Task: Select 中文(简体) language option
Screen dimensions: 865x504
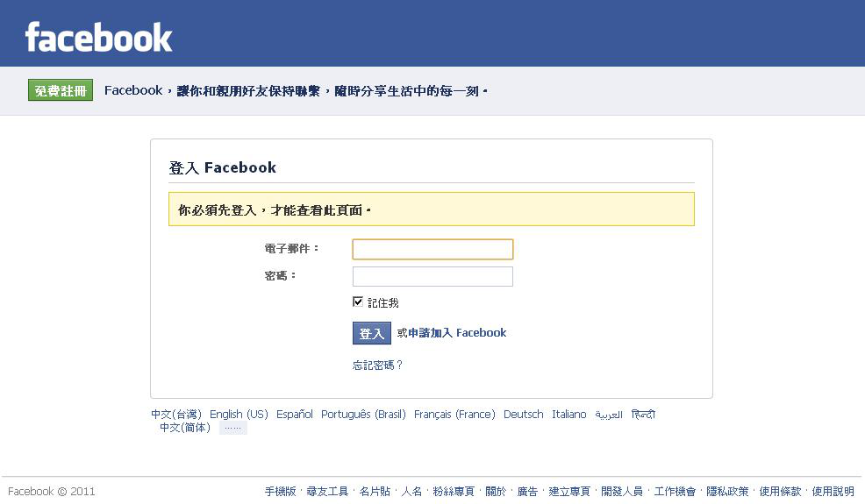Action: click(185, 428)
